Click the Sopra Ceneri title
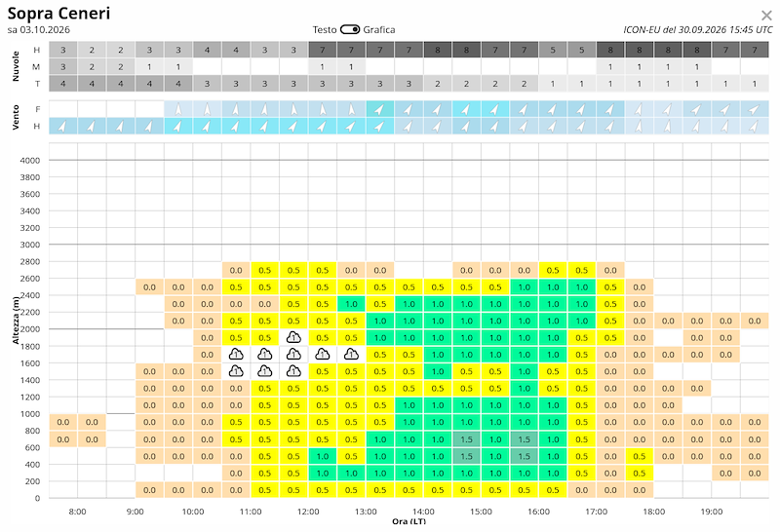The image size is (780, 532). coord(58,13)
